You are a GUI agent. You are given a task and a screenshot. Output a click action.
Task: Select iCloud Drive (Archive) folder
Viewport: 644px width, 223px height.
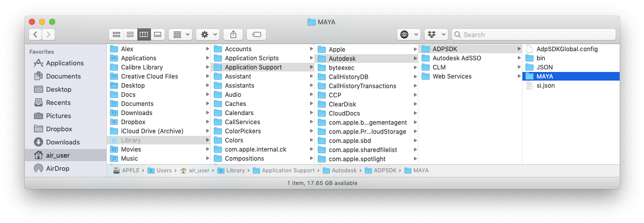(159, 131)
